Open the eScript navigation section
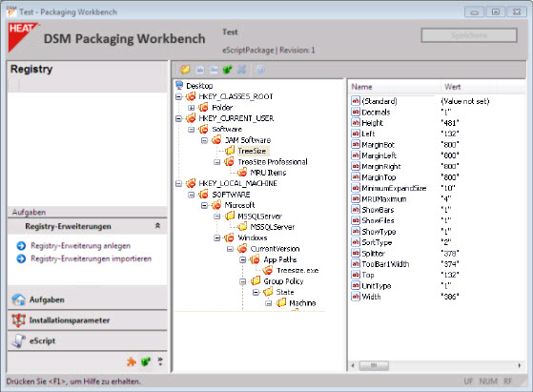Screen dimensions: 533x392 [x=88, y=340]
